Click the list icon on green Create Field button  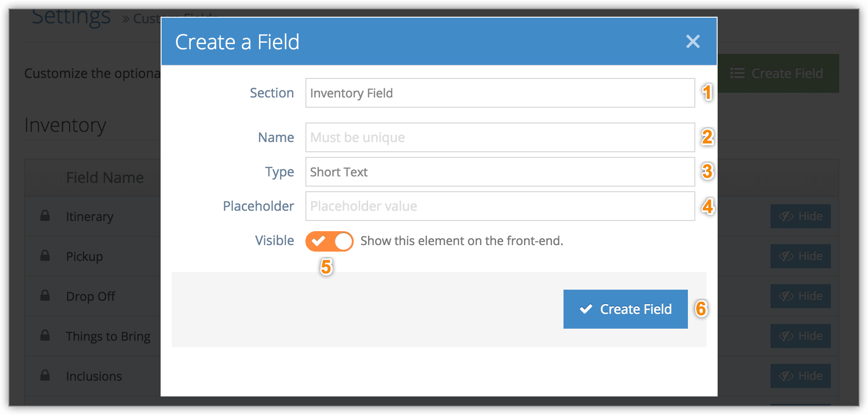[x=737, y=73]
